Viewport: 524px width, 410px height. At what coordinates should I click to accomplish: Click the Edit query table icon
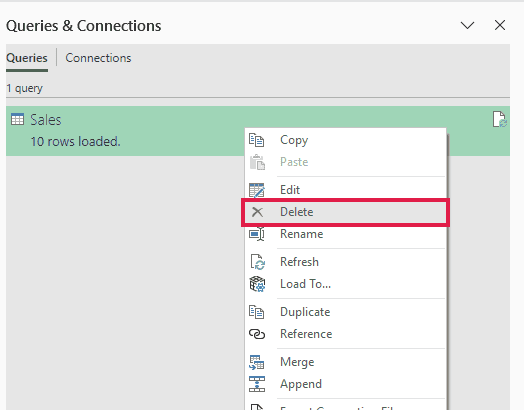pos(257,190)
